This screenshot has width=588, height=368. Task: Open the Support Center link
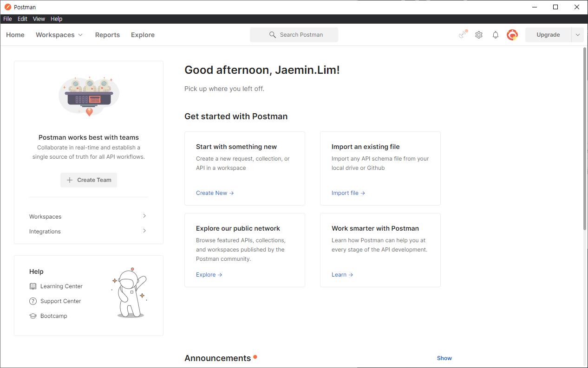click(x=61, y=301)
